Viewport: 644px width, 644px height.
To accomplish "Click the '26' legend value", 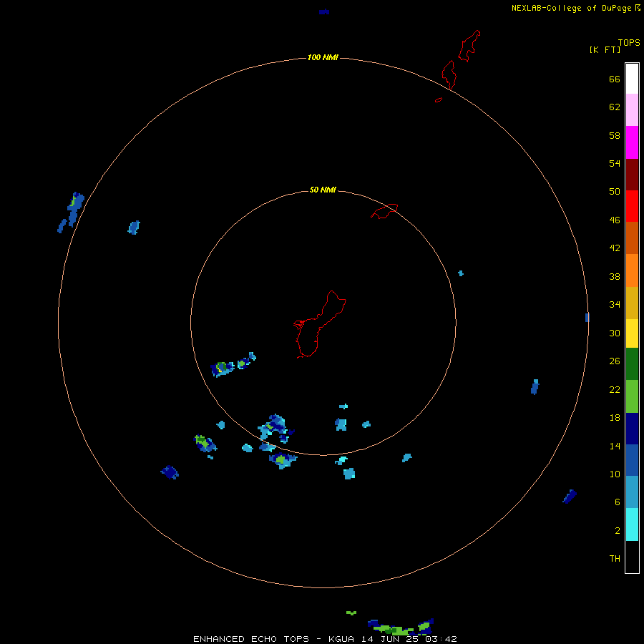I will point(615,361).
